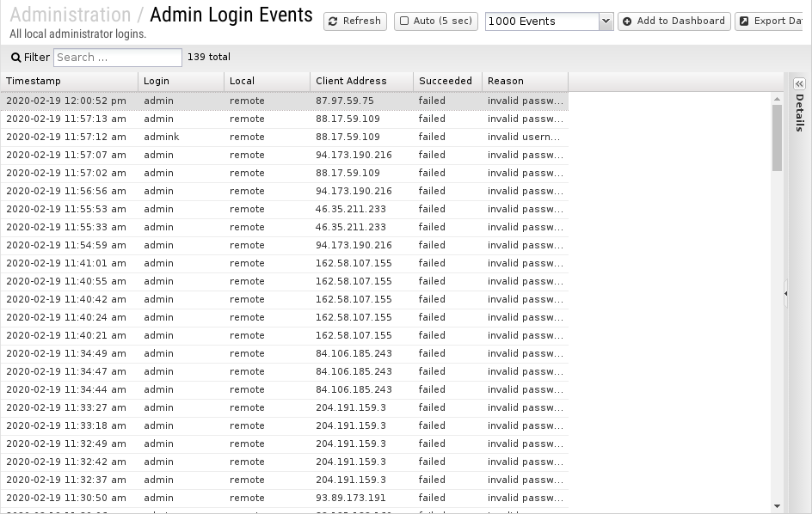The height and width of the screenshot is (514, 812).
Task: Click the plus icon on Add to Dashboard
Action: point(627,21)
